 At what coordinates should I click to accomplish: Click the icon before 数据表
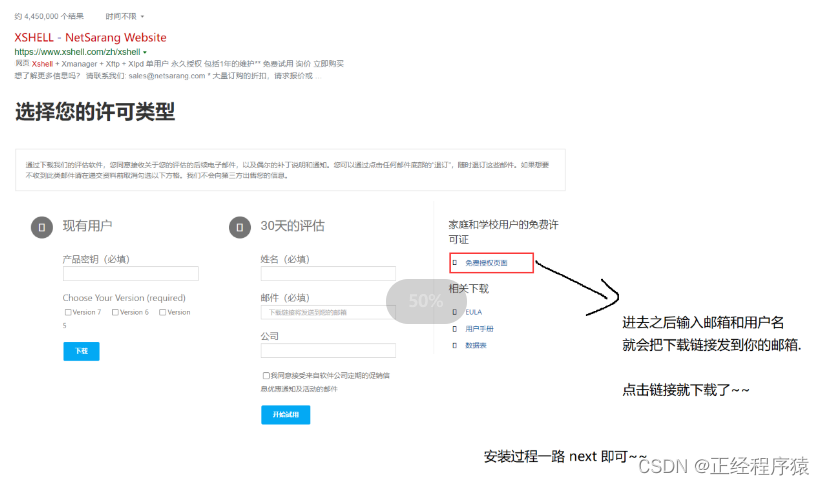click(455, 346)
